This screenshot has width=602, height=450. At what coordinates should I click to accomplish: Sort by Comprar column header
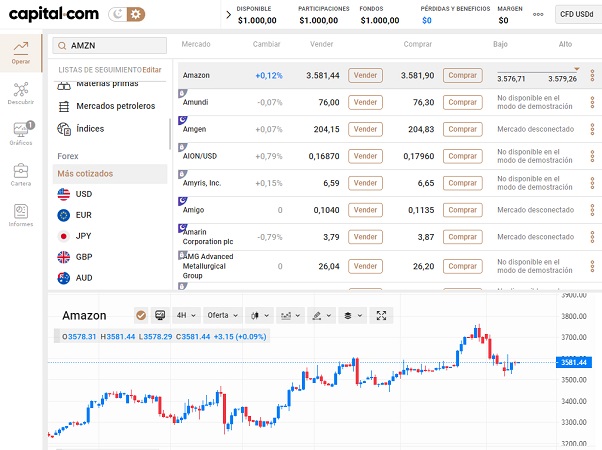tap(418, 44)
